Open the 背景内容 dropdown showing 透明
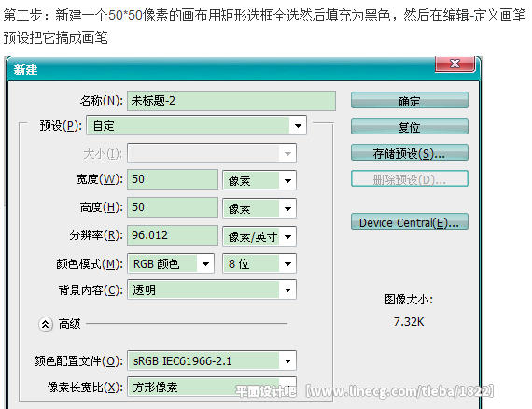 [x=212, y=289]
